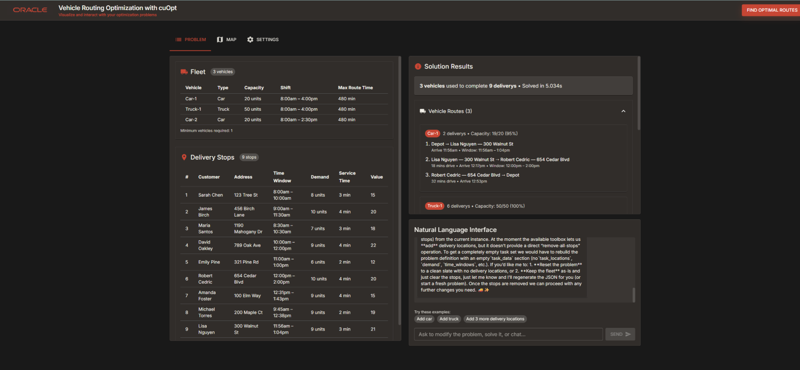
Task: Click route step 'Depot → Lisa Nguyen — 300 Walnut St'
Action: pyautogui.click(x=472, y=144)
